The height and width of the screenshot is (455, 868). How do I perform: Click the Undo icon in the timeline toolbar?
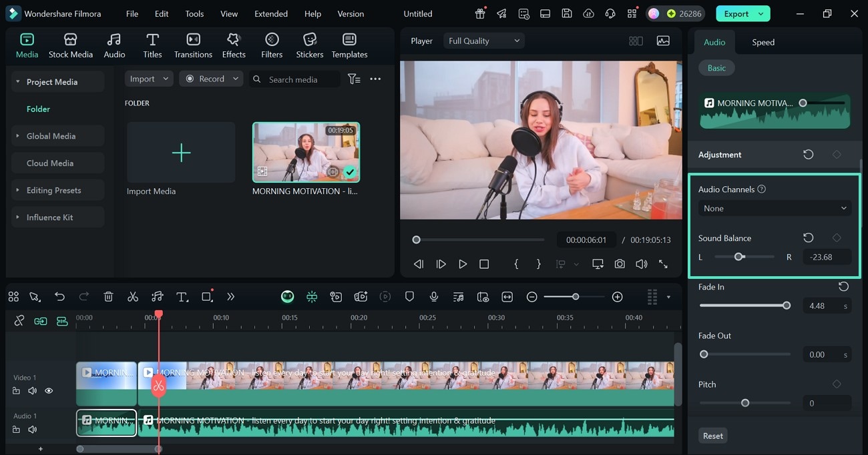[x=59, y=297]
